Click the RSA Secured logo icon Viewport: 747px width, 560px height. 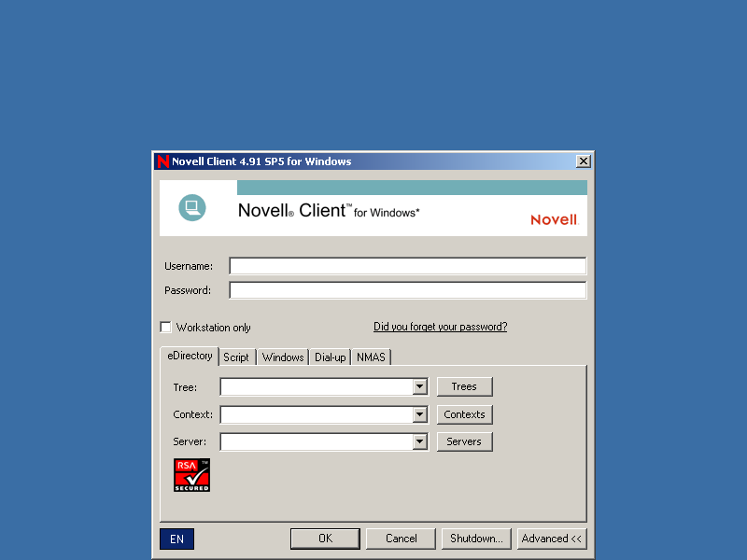(x=192, y=475)
